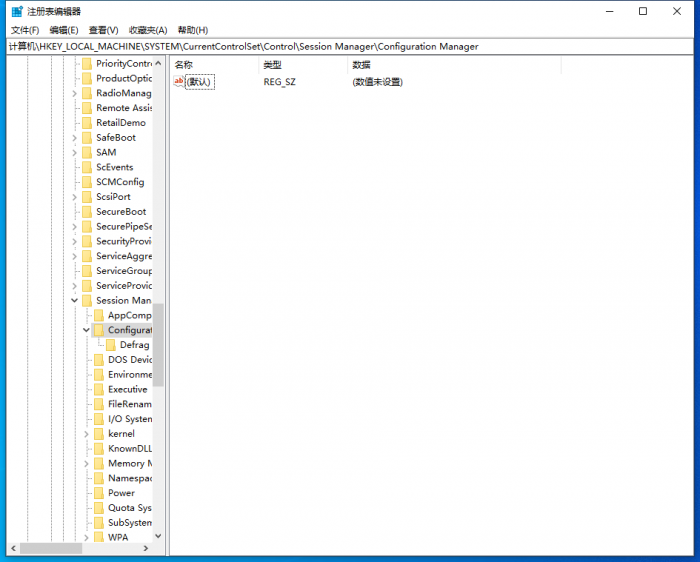700x562 pixels.
Task: Click the RetailDemo folder icon
Action: 87,123
